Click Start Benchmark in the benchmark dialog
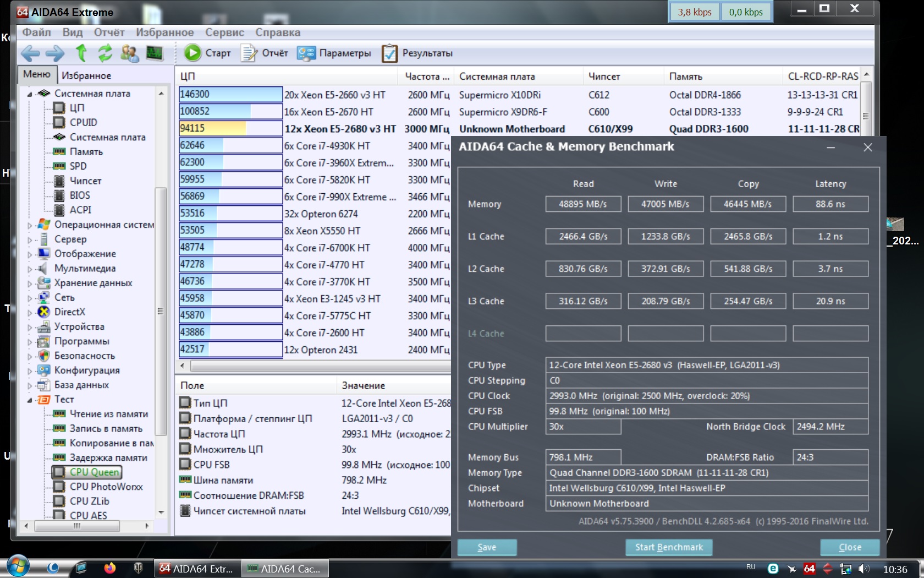Viewport: 924px width, 578px height. click(669, 547)
